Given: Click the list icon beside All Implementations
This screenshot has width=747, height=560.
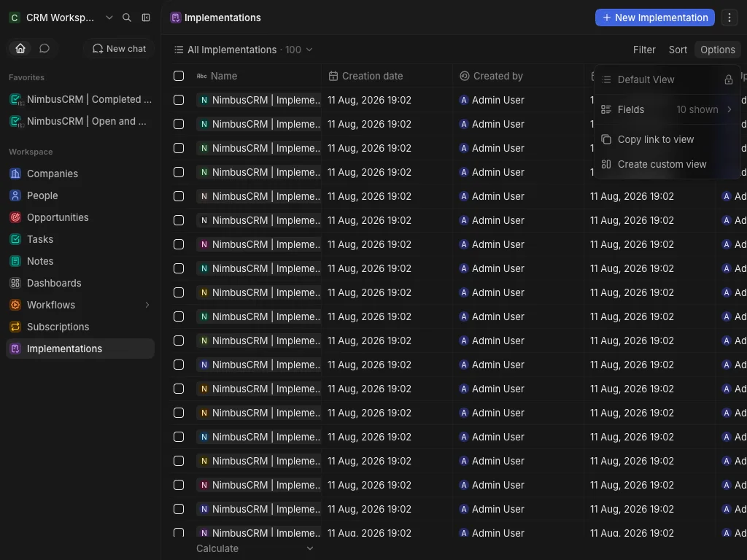Looking at the screenshot, I should point(179,50).
